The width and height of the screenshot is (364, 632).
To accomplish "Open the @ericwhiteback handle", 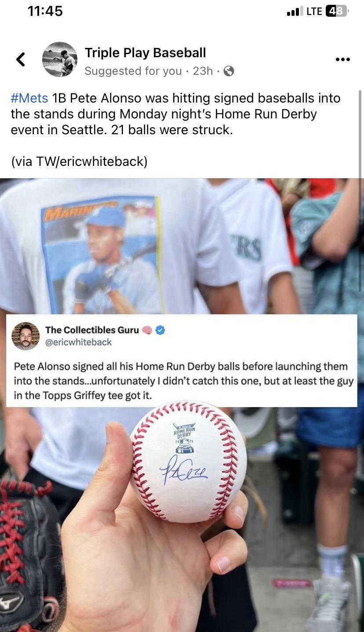I will coord(78,342).
